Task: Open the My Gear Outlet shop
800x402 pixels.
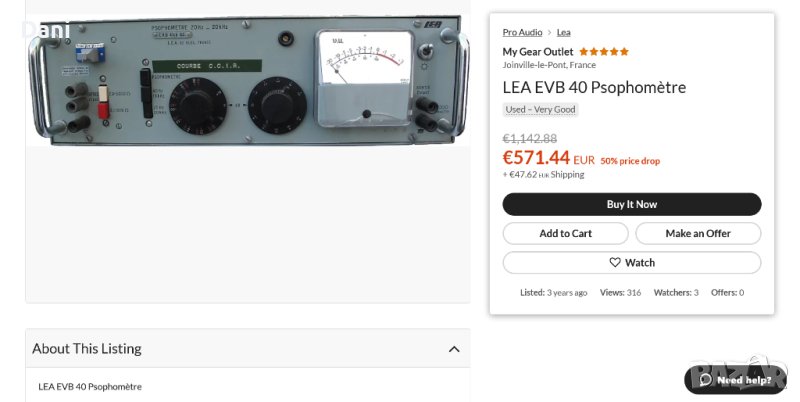Action: click(538, 52)
